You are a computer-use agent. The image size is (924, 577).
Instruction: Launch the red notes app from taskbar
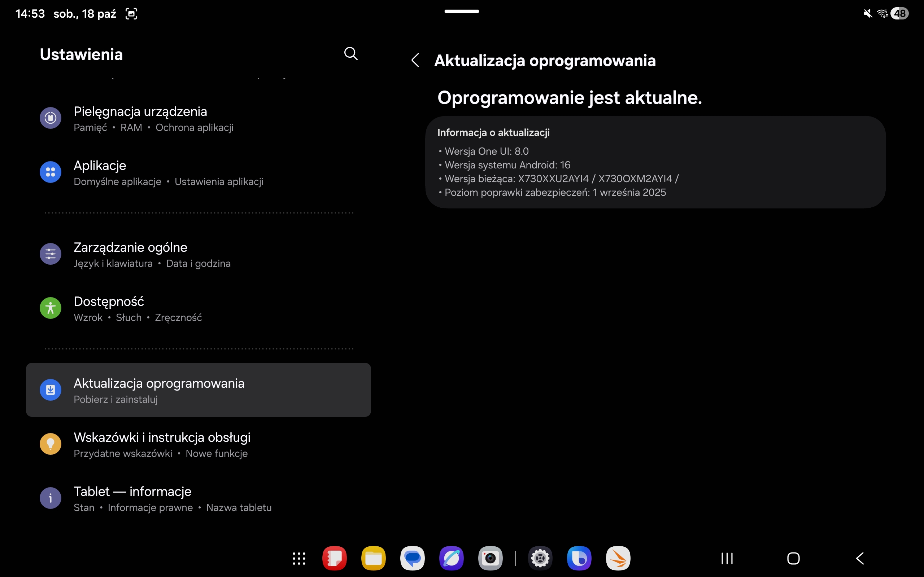click(335, 559)
